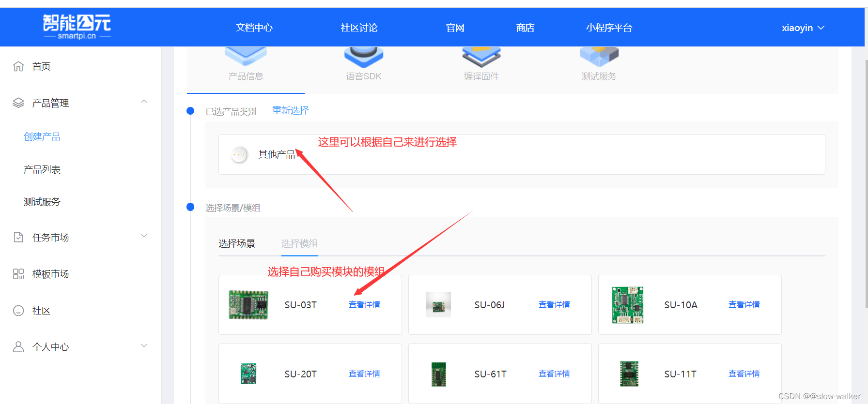Click the 产品信息 step label
The height and width of the screenshot is (404, 868).
pyautogui.click(x=246, y=76)
